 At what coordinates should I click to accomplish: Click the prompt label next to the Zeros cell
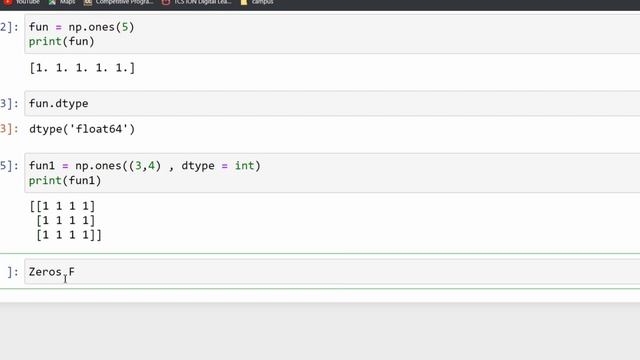click(13, 272)
